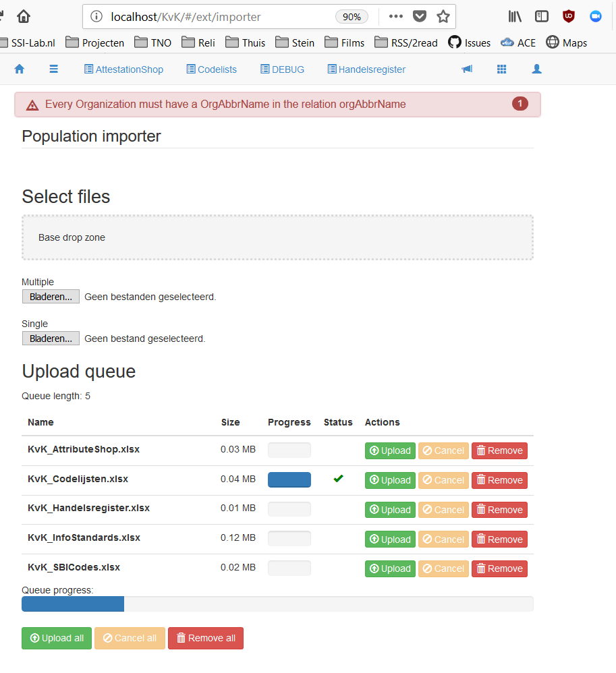The height and width of the screenshot is (673, 616).
Task: Click the browser home icon
Action: (24, 17)
